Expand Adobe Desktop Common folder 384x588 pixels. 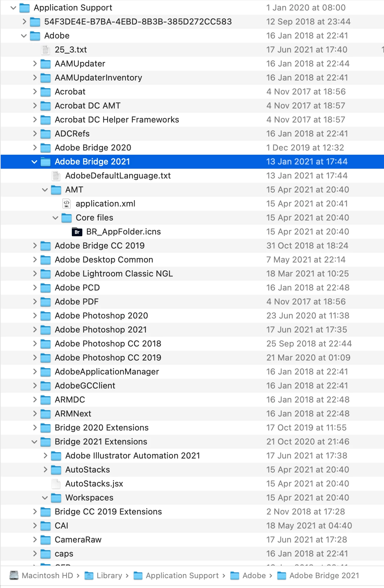(x=35, y=260)
